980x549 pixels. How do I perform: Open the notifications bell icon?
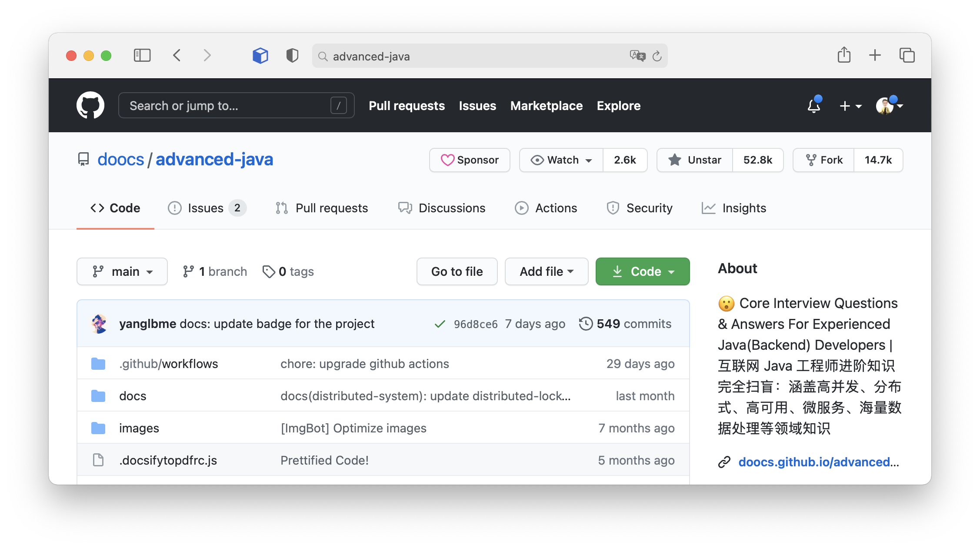pyautogui.click(x=814, y=106)
